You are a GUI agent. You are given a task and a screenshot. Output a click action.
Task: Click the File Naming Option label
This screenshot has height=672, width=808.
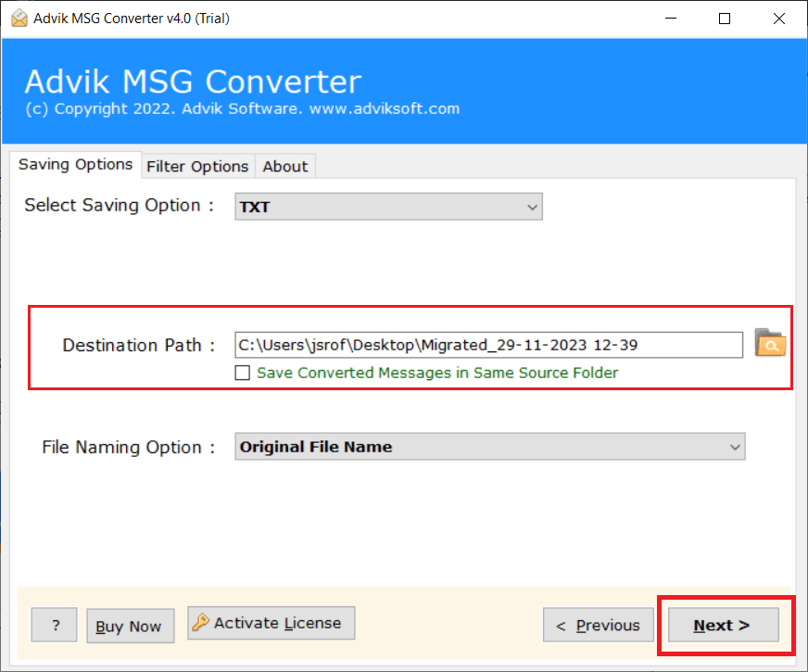(x=128, y=447)
